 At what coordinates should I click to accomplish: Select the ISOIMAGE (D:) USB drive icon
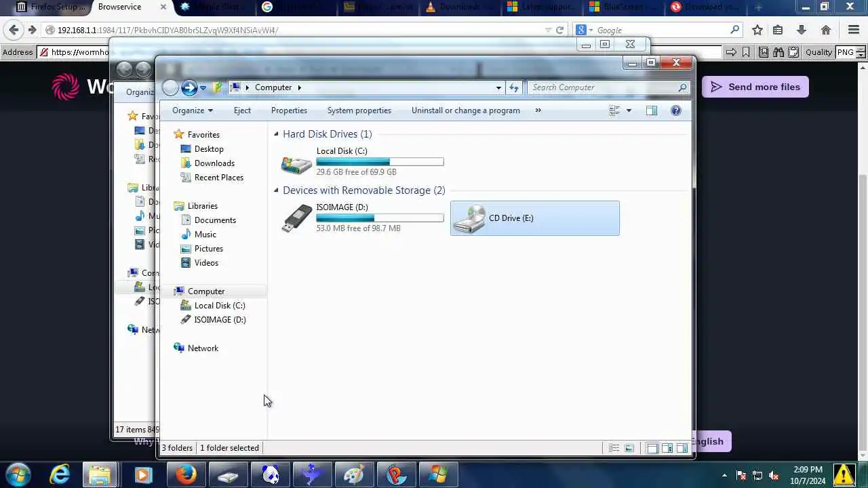(x=296, y=218)
